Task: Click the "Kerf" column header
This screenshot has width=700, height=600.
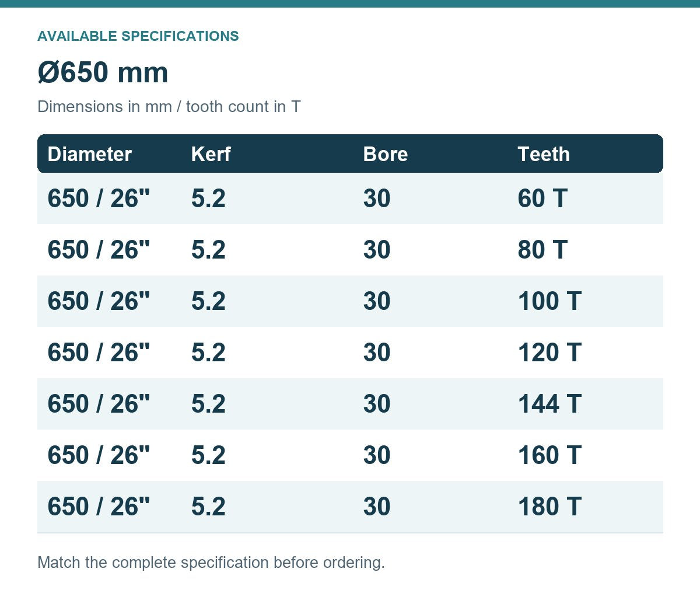Action: coord(211,154)
